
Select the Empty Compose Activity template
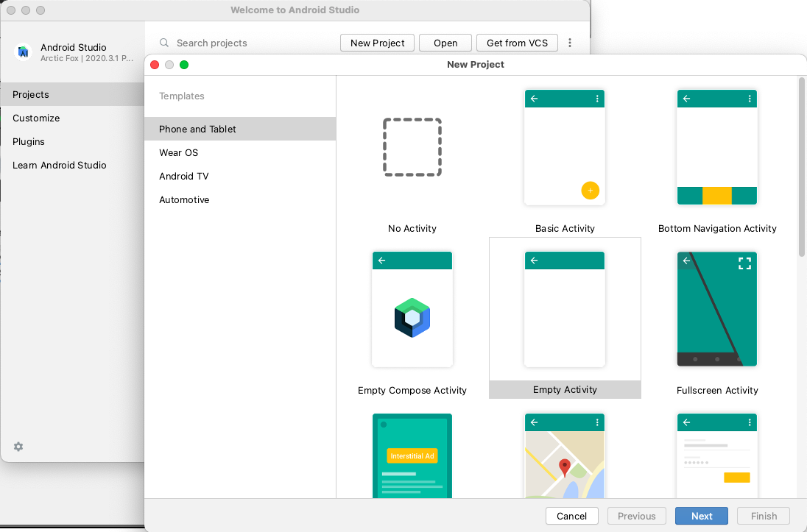pos(412,309)
